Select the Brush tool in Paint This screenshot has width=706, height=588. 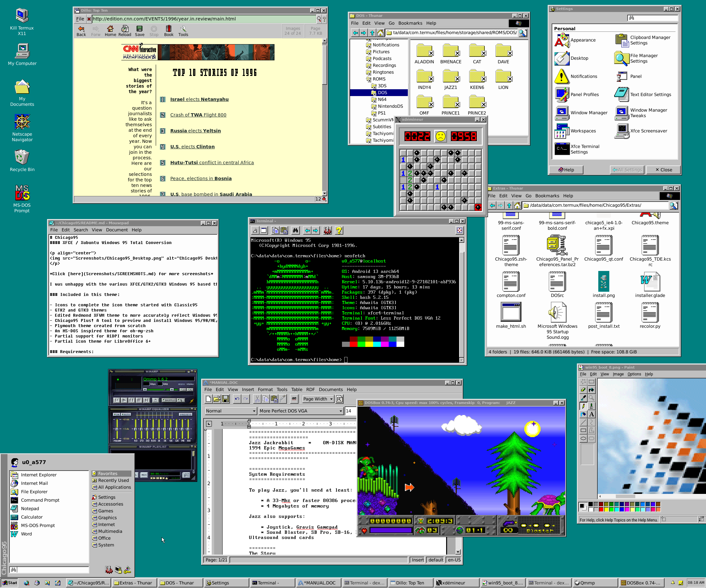[x=591, y=406]
